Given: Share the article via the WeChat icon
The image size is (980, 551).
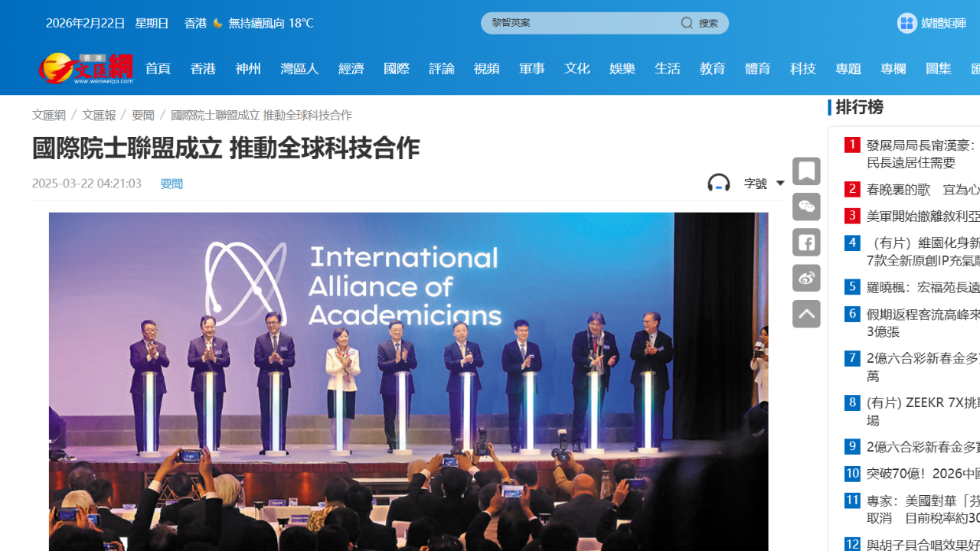Looking at the screenshot, I should click(806, 207).
